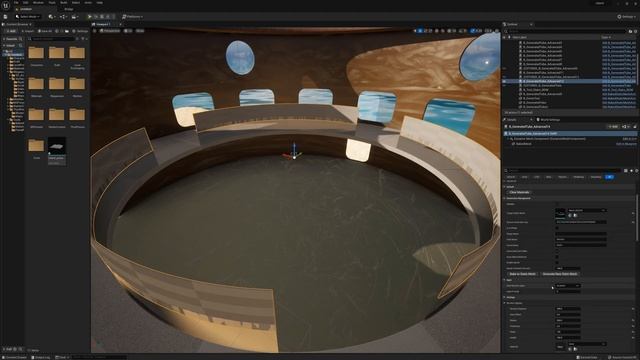Open the Platforms dropdown
The height and width of the screenshot is (360, 640).
pyautogui.click(x=133, y=17)
